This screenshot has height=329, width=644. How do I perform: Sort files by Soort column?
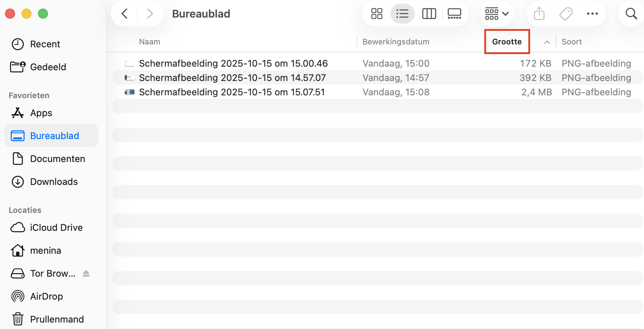(571, 42)
